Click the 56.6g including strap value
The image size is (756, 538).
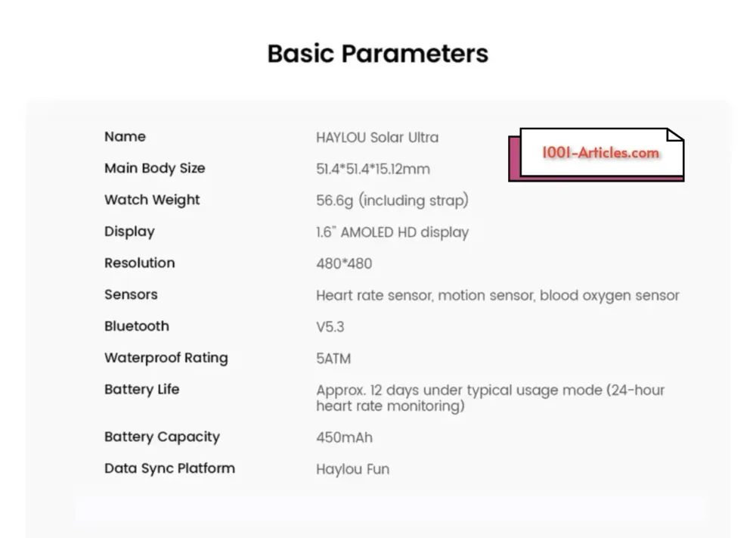[392, 201]
